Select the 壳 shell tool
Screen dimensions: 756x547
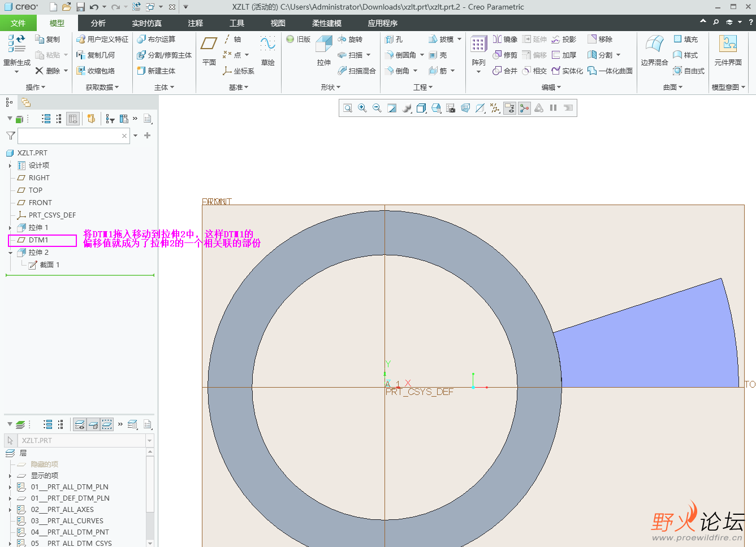pyautogui.click(x=438, y=55)
